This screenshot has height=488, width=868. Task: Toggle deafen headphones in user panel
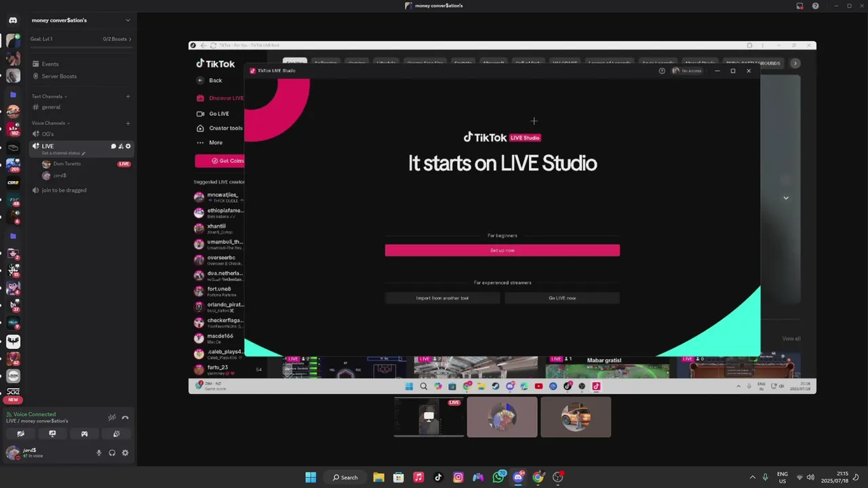pos(112,453)
